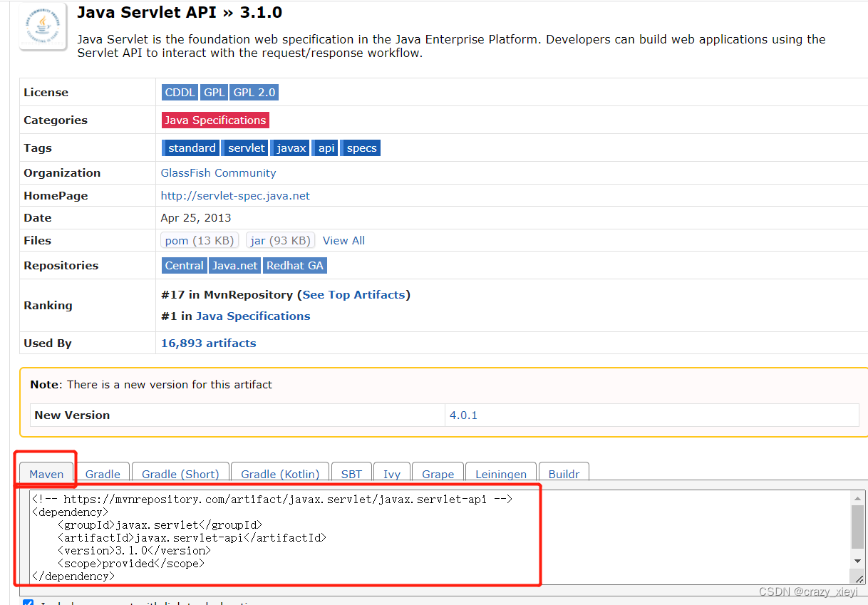Open the Gradle (Kotlin) tab
The height and width of the screenshot is (605, 868).
[x=279, y=474]
